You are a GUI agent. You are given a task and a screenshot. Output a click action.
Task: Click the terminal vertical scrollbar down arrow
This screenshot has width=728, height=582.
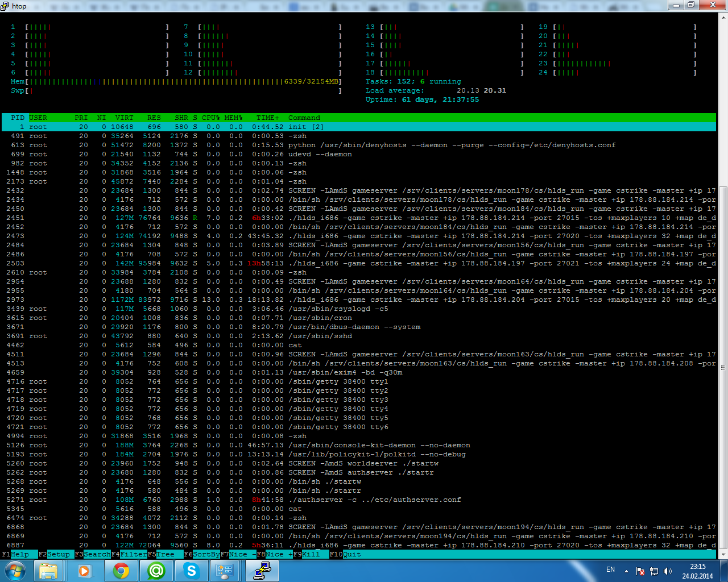pyautogui.click(x=723, y=554)
